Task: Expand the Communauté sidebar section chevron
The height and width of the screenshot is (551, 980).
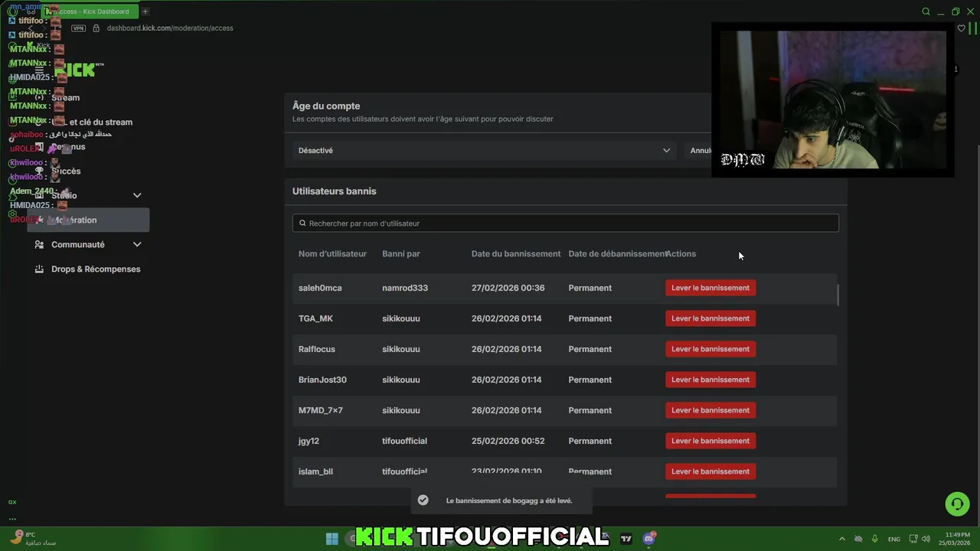Action: coord(137,245)
